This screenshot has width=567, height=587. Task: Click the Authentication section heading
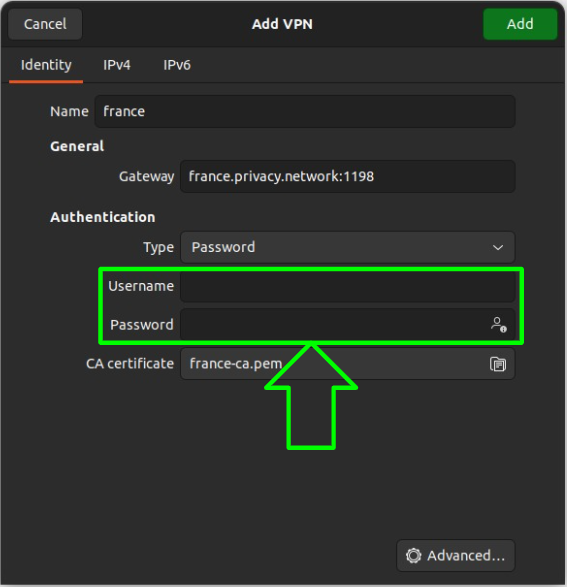103,217
